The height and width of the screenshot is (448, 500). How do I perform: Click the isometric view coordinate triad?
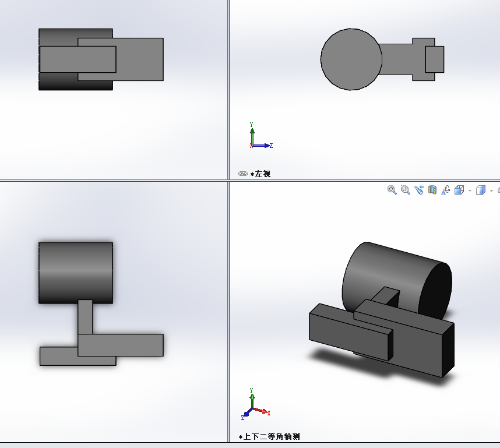[256, 404]
